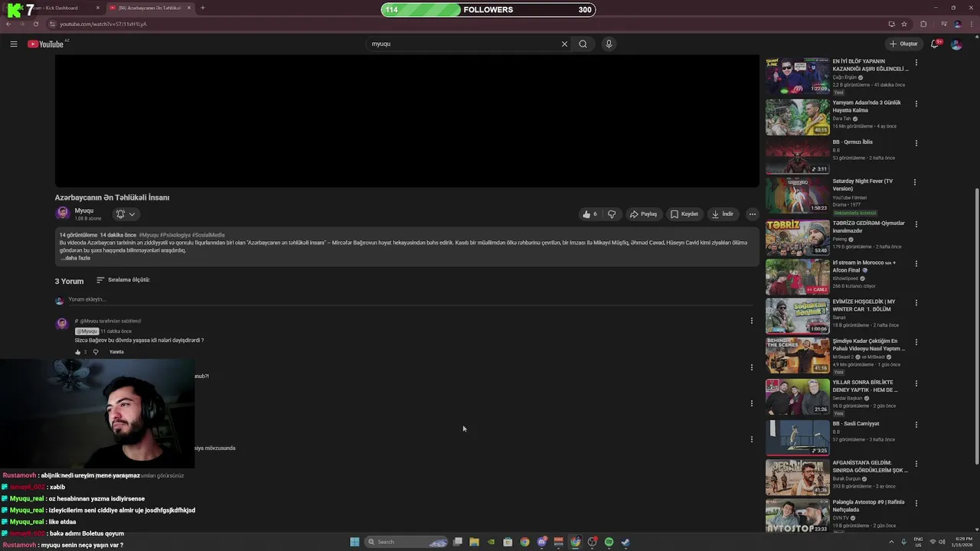Like the pinned Myuqu comment
Viewport: 980px width, 551px height.
(77, 352)
